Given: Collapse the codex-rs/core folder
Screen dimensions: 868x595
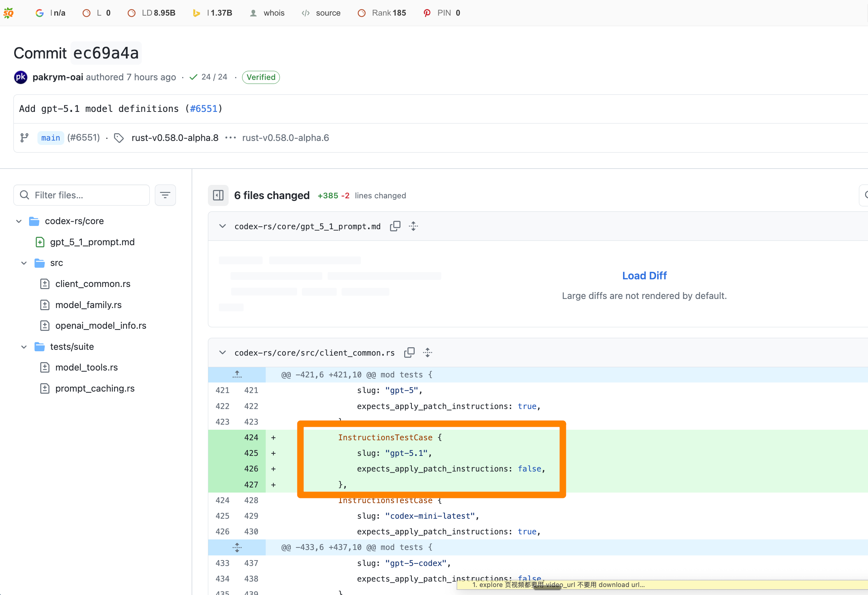Looking at the screenshot, I should point(19,221).
